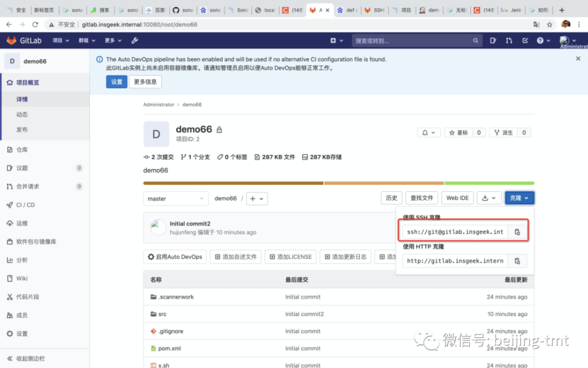Open the pom.xml file
The height and width of the screenshot is (368, 588).
[x=169, y=349]
